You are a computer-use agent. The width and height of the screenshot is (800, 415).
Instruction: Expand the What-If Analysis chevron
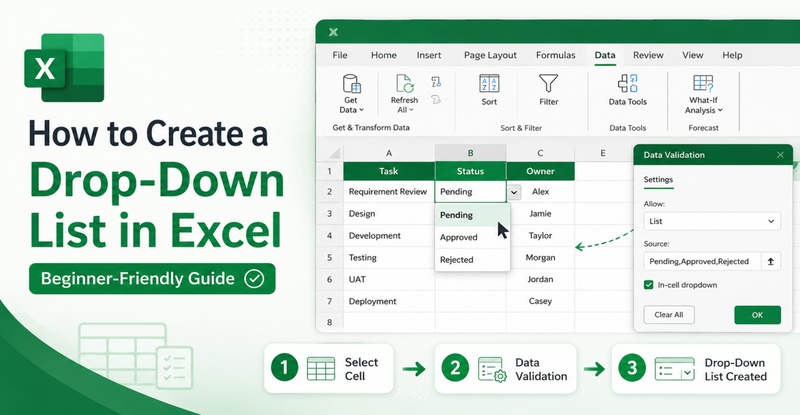(x=720, y=110)
